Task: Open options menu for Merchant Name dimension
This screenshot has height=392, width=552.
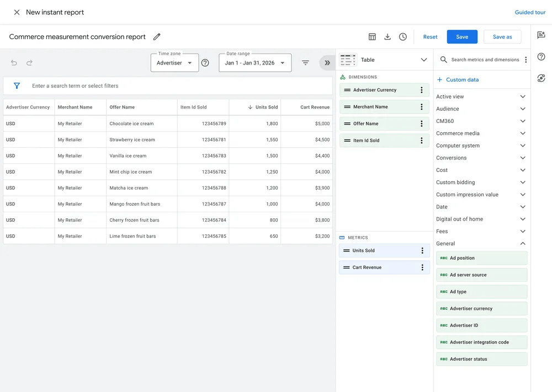Action: point(422,107)
